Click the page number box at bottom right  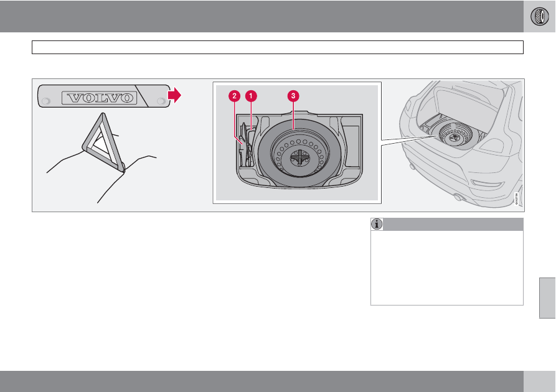point(539,381)
